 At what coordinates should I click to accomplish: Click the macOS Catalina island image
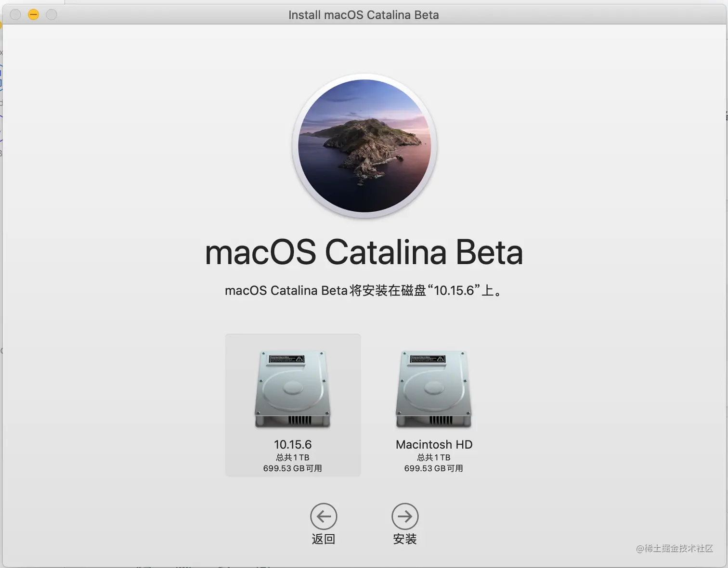point(364,146)
